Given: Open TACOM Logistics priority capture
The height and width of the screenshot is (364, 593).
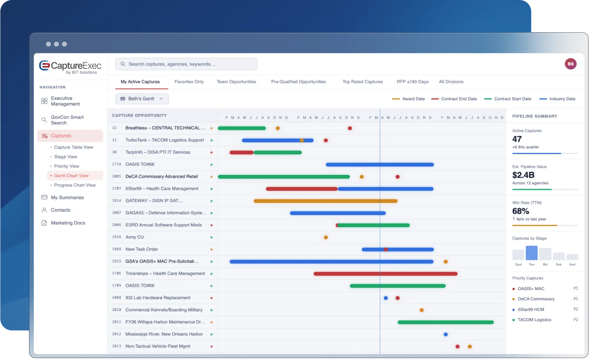Looking at the screenshot, I should point(545,320).
